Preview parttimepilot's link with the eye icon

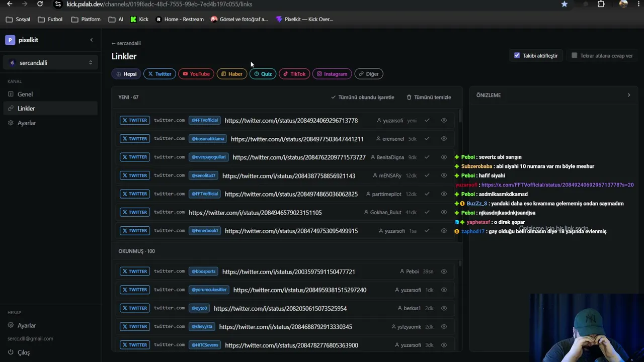click(x=444, y=194)
